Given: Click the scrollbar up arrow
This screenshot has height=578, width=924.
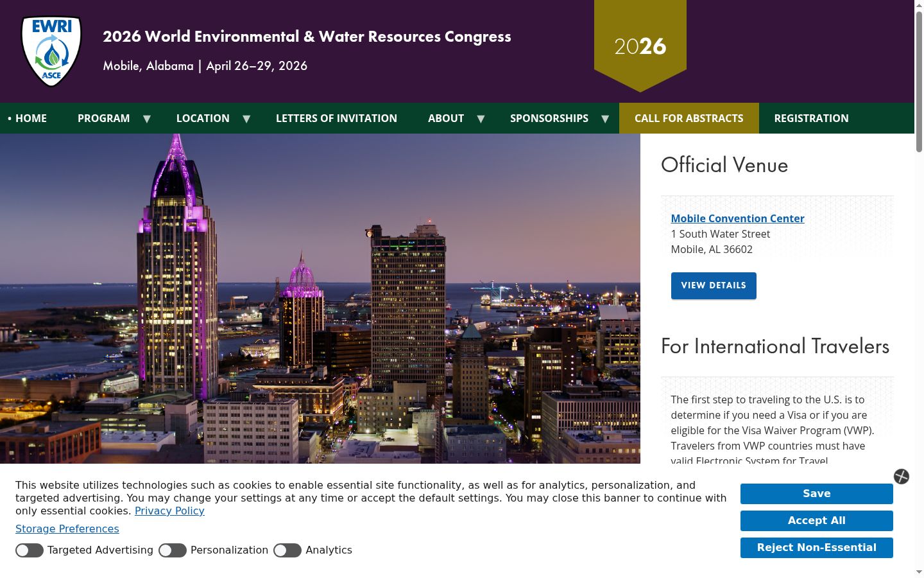Looking at the screenshot, I should pos(919,5).
